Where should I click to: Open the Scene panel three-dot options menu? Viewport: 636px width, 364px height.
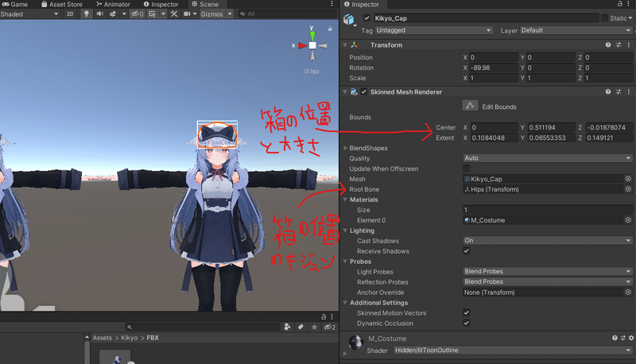point(332,4)
